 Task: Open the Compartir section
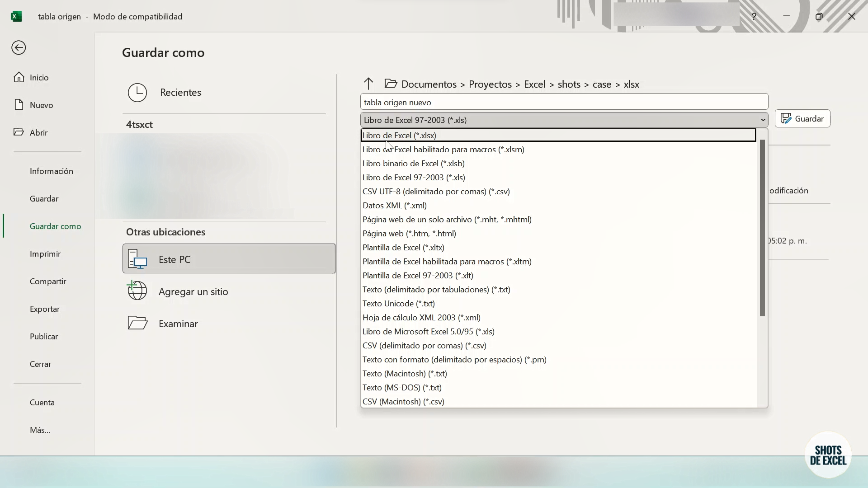[x=48, y=282]
